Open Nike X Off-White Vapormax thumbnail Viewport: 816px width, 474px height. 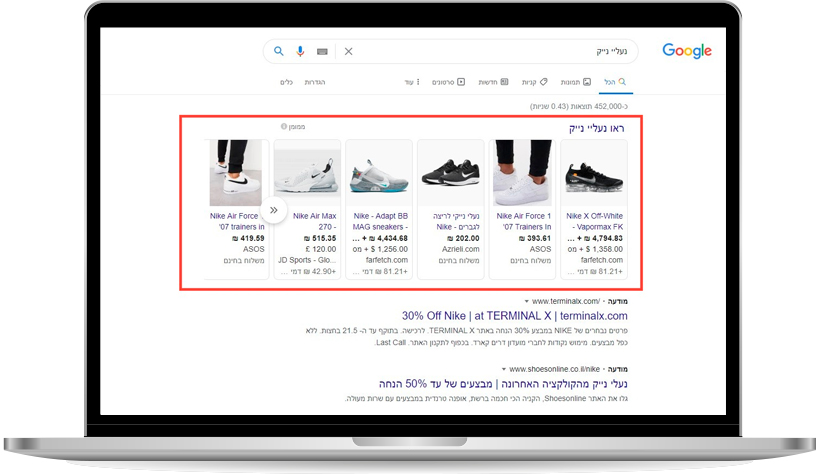coord(594,173)
